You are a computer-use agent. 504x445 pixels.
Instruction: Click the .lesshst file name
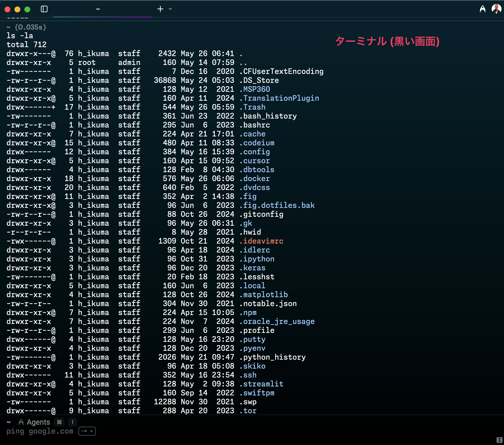pos(257,277)
